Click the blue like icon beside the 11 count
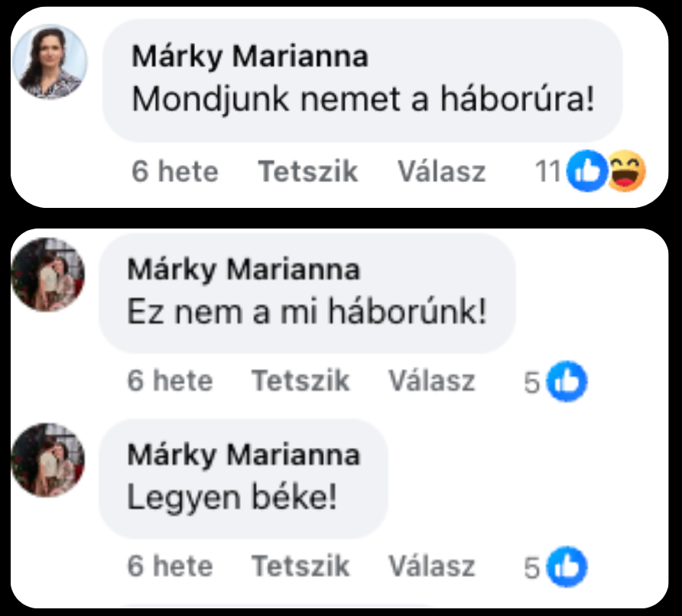The image size is (682, 616). (587, 171)
